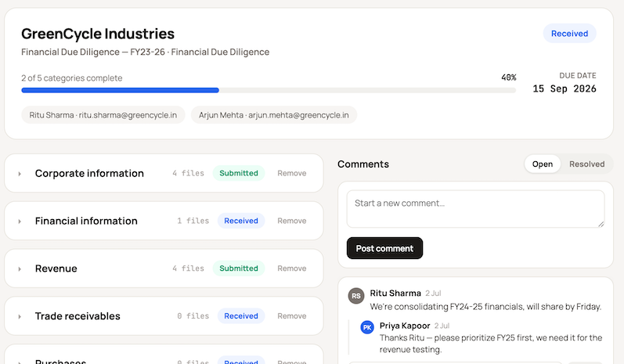The height and width of the screenshot is (364, 624).
Task: Click the '40%' progress value
Action: (x=509, y=77)
